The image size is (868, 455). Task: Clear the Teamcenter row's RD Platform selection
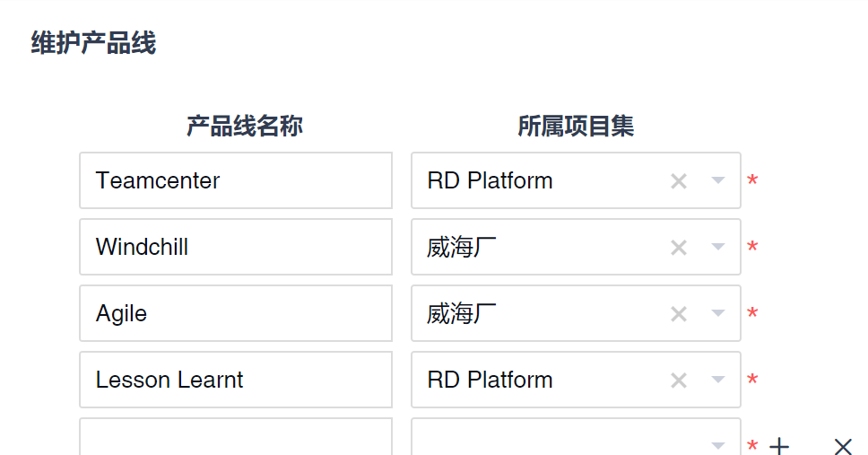[679, 181]
